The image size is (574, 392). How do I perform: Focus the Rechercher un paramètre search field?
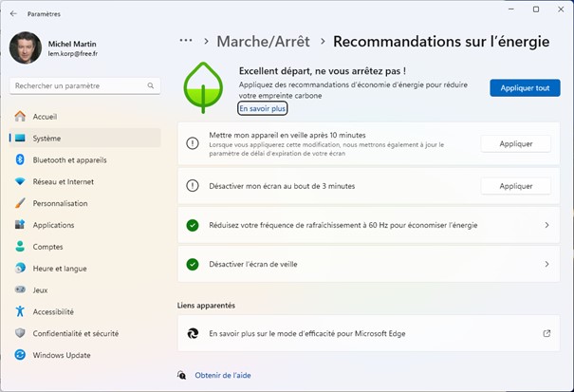(x=76, y=85)
